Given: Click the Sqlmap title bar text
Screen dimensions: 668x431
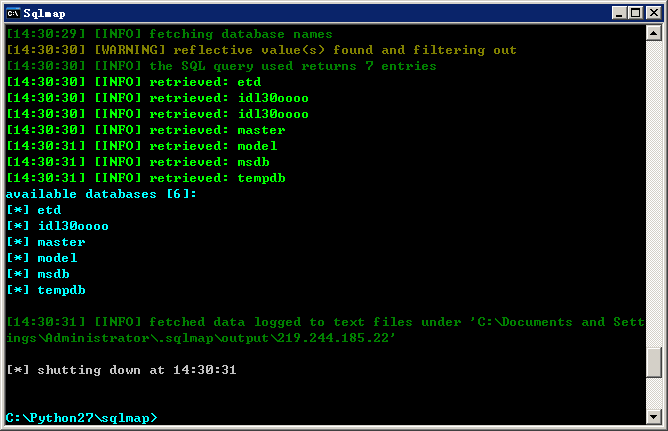Looking at the screenshot, I should 44,14.
